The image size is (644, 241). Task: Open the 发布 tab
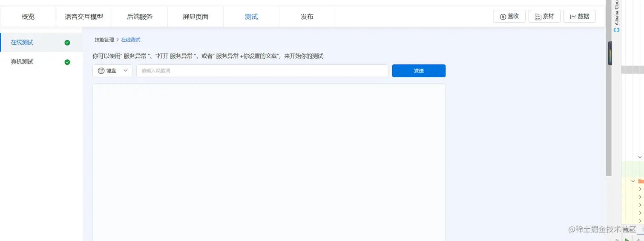tap(307, 17)
